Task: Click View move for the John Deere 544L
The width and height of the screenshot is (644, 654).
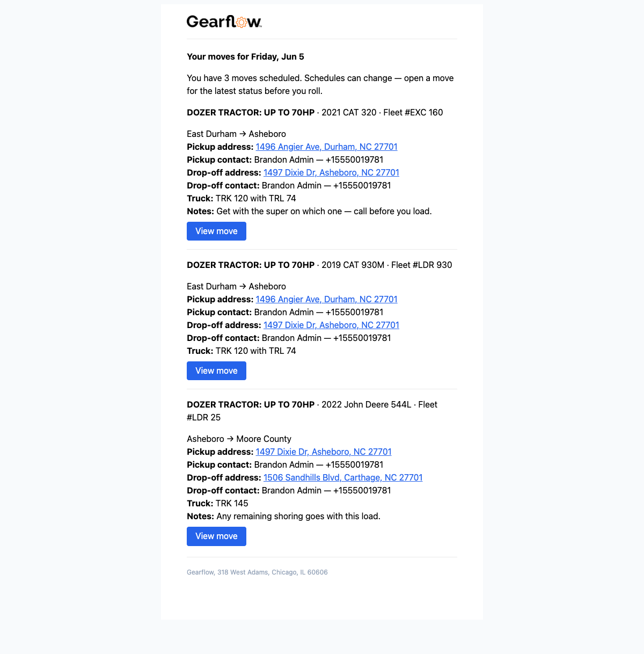Action: coord(216,536)
